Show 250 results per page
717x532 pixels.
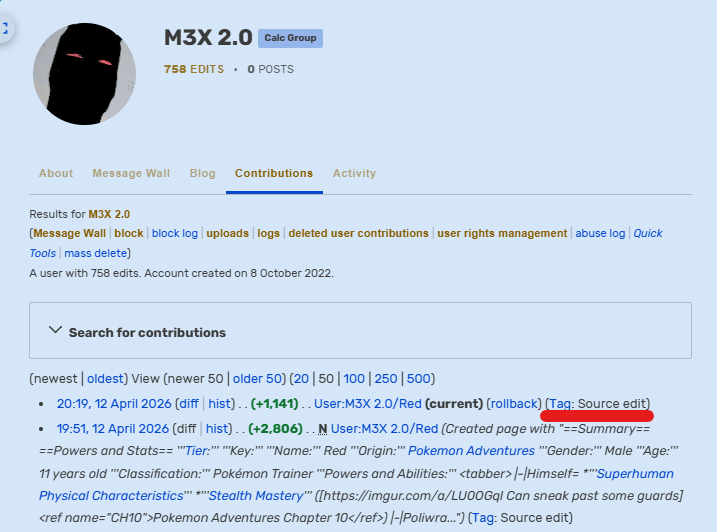(386, 379)
